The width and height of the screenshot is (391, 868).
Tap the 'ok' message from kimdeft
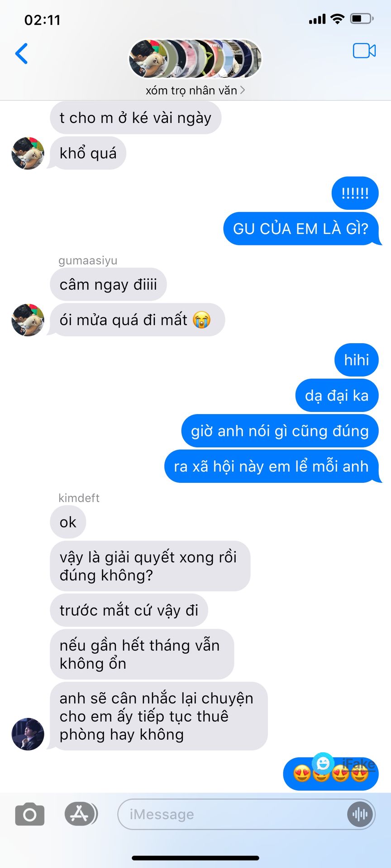pyautogui.click(x=68, y=522)
